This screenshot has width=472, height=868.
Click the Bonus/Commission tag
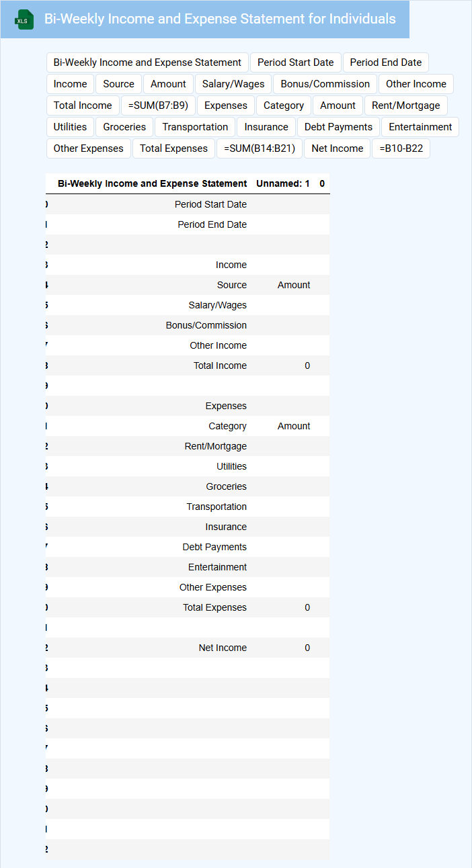coord(325,84)
